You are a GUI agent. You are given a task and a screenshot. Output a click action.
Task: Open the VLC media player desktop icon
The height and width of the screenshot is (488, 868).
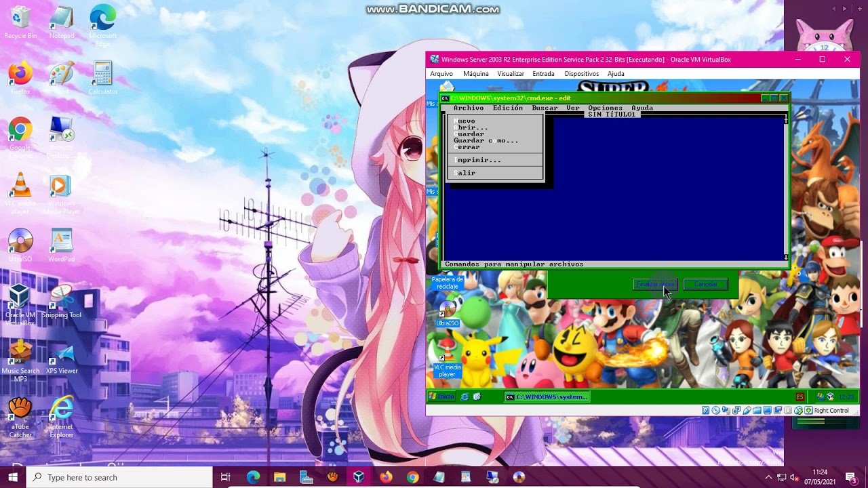[20, 194]
